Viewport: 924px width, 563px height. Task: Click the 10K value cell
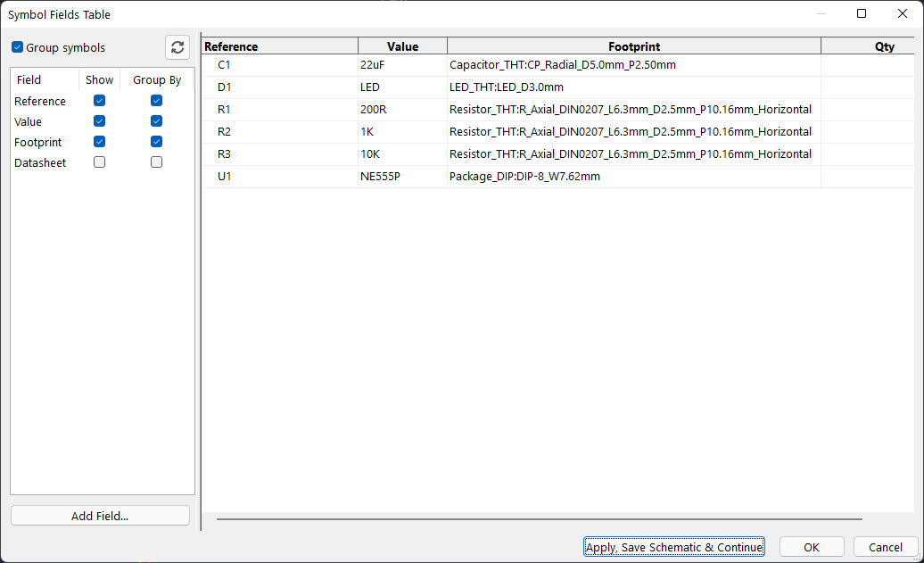tap(402, 154)
